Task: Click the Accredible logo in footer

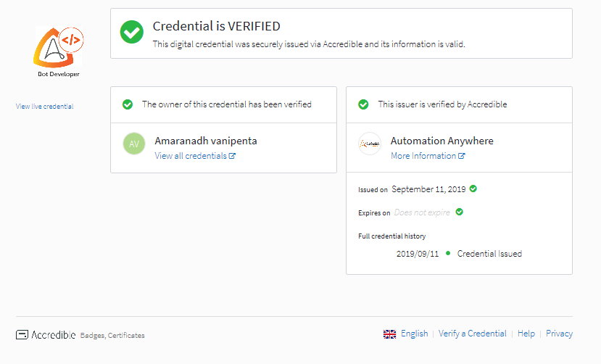Action: (x=46, y=335)
